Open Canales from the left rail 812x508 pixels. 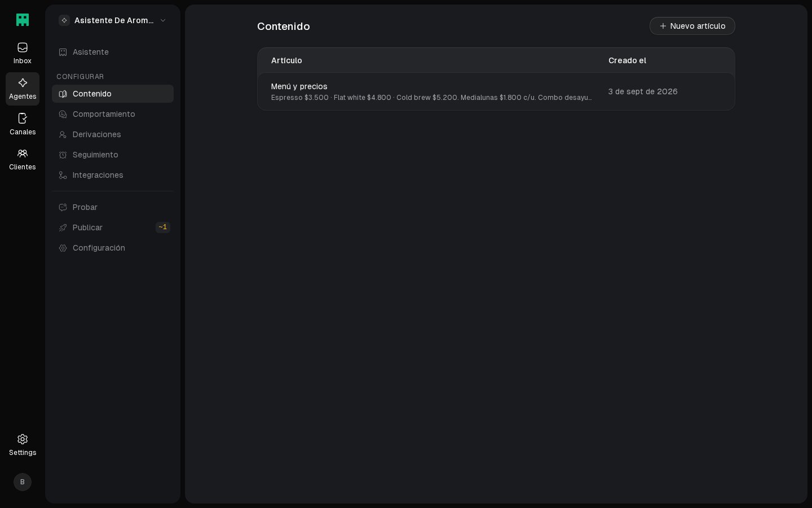23,124
